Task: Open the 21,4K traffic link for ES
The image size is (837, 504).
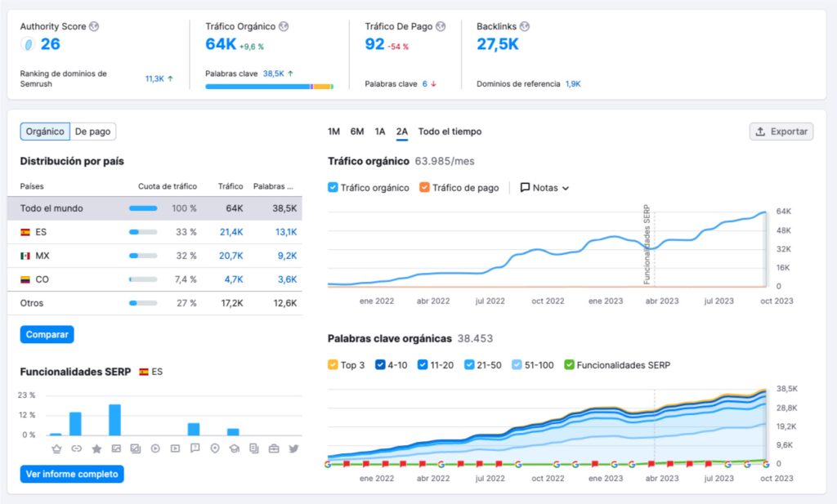Action: (231, 233)
